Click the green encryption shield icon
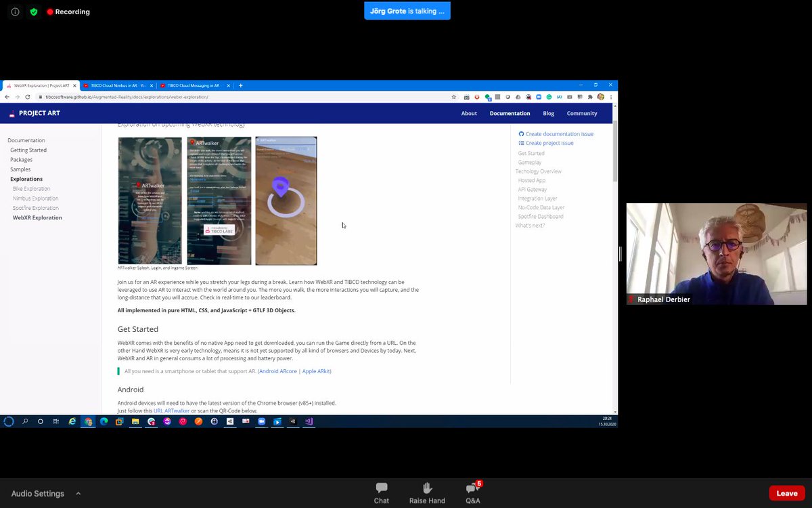812x508 pixels. [33, 12]
